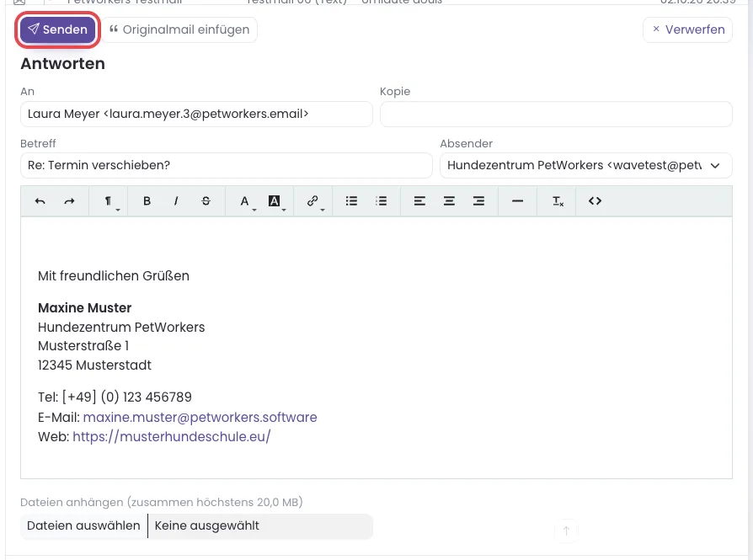Open the insert link menu
The height and width of the screenshot is (560, 753).
tap(313, 201)
